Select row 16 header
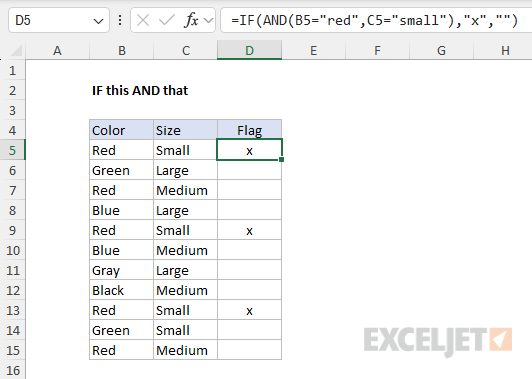Viewport: 532px width, 379px height. (13, 370)
